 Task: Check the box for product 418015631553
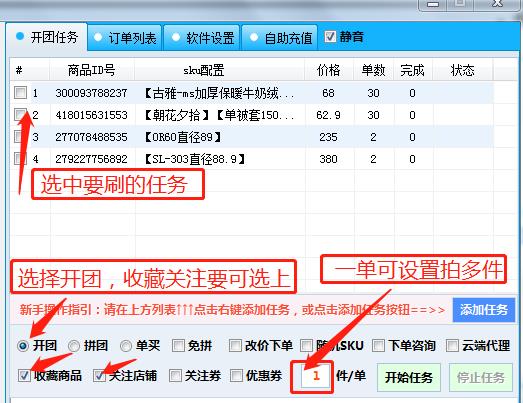point(20,114)
